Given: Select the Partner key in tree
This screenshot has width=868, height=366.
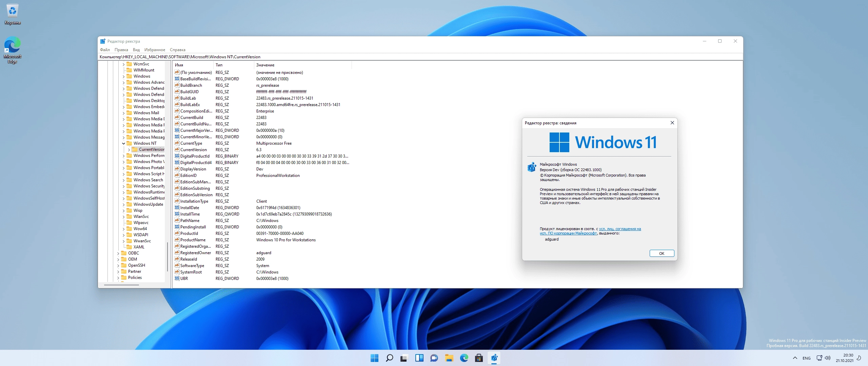Looking at the screenshot, I should tap(135, 271).
